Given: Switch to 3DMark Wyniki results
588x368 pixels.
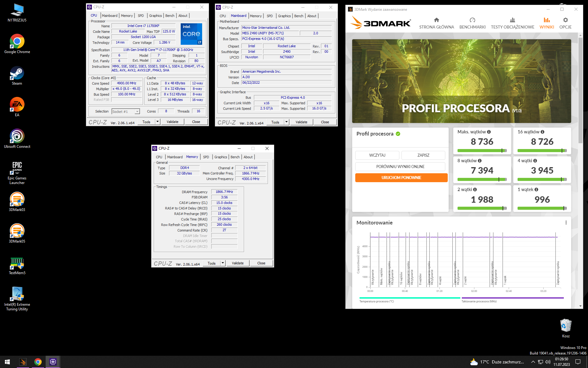Looking at the screenshot, I should point(547,23).
